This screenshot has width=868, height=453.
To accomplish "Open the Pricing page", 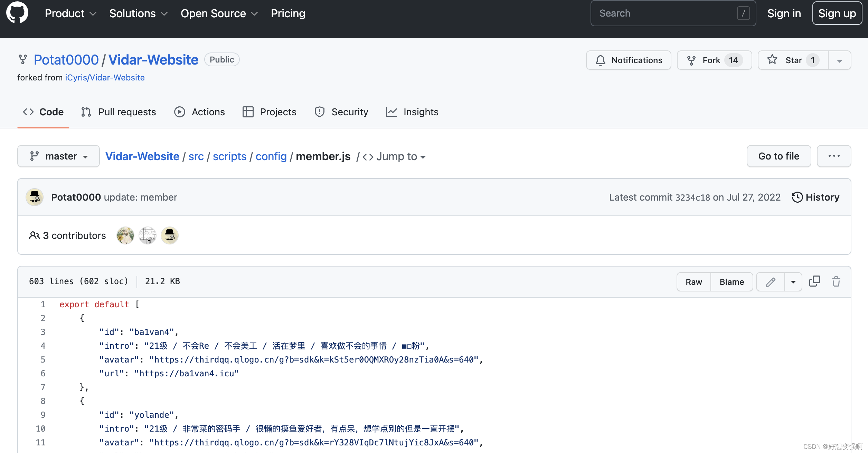I will (288, 13).
